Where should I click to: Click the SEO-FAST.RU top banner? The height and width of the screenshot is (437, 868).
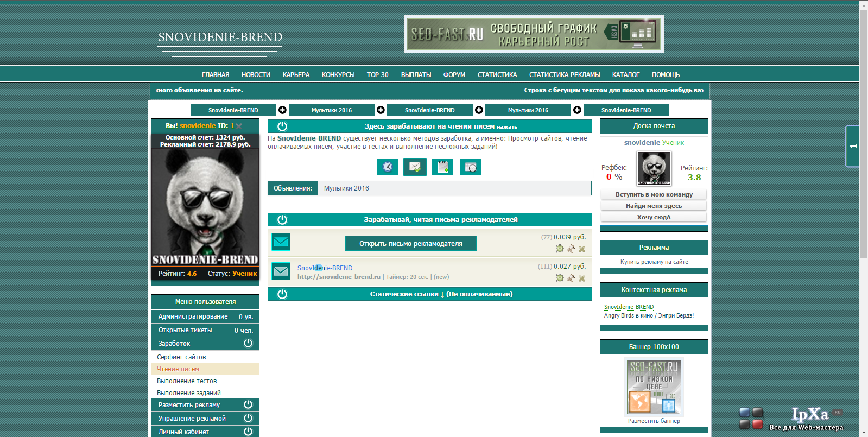tap(534, 34)
